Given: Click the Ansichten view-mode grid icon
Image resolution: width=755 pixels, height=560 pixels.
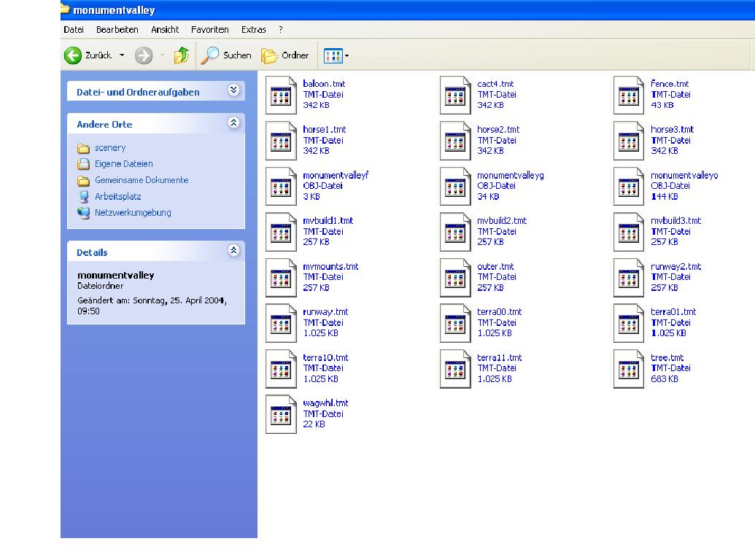Looking at the screenshot, I should pos(333,55).
